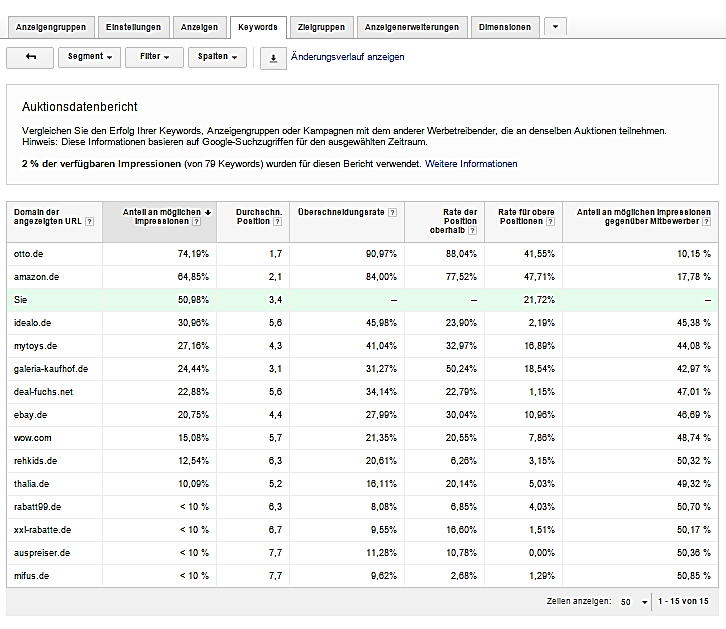726x629 pixels.
Task: Open the Filter dropdown
Action: pyautogui.click(x=154, y=57)
